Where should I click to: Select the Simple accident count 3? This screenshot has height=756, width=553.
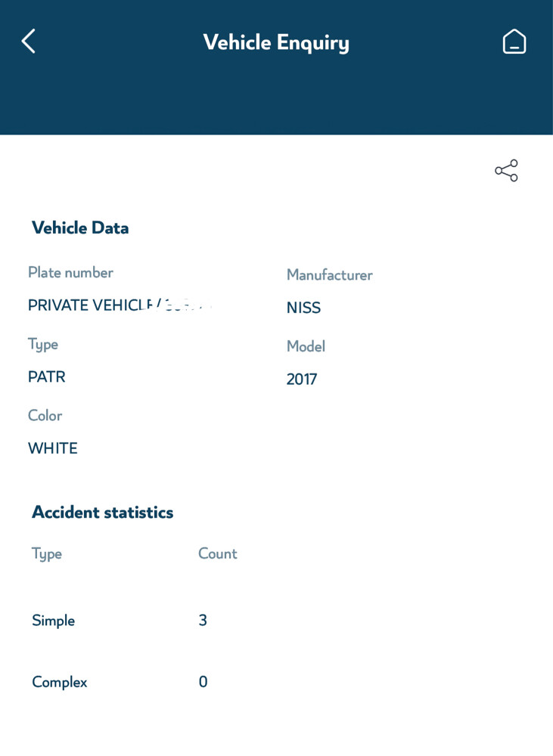203,620
